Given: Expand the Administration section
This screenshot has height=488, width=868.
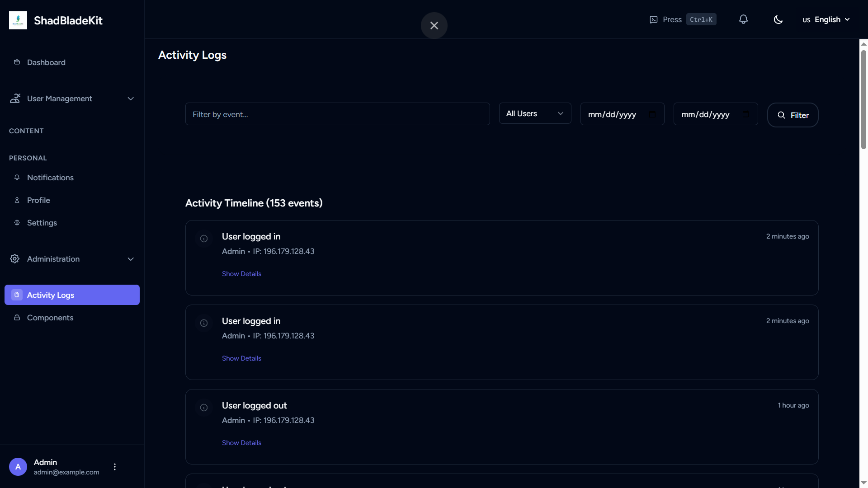Looking at the screenshot, I should [x=72, y=259].
